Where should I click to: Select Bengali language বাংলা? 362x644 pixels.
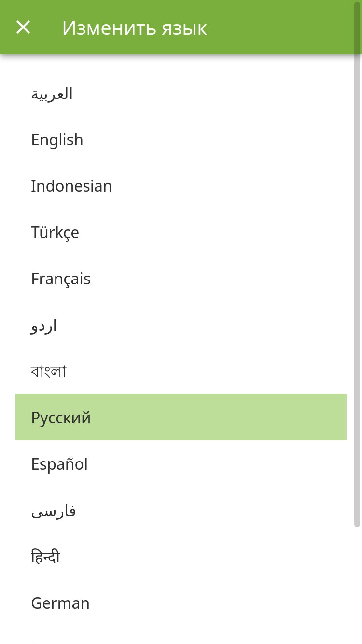point(181,371)
